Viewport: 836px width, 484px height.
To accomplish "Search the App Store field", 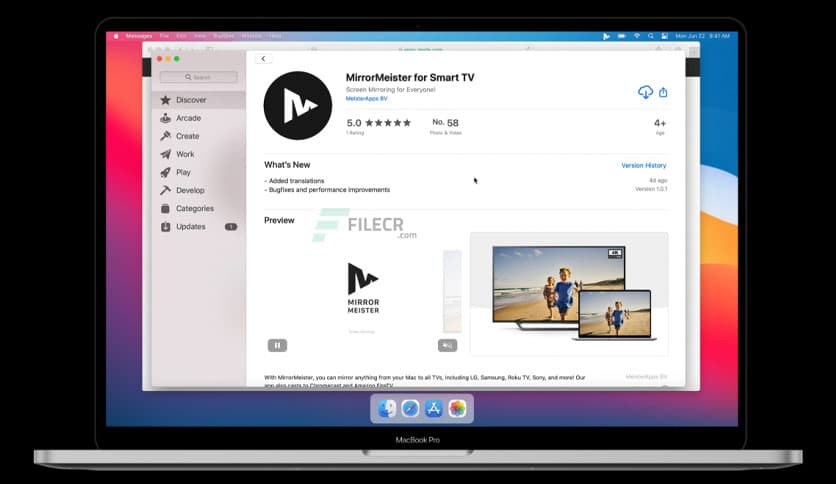I will 198,77.
